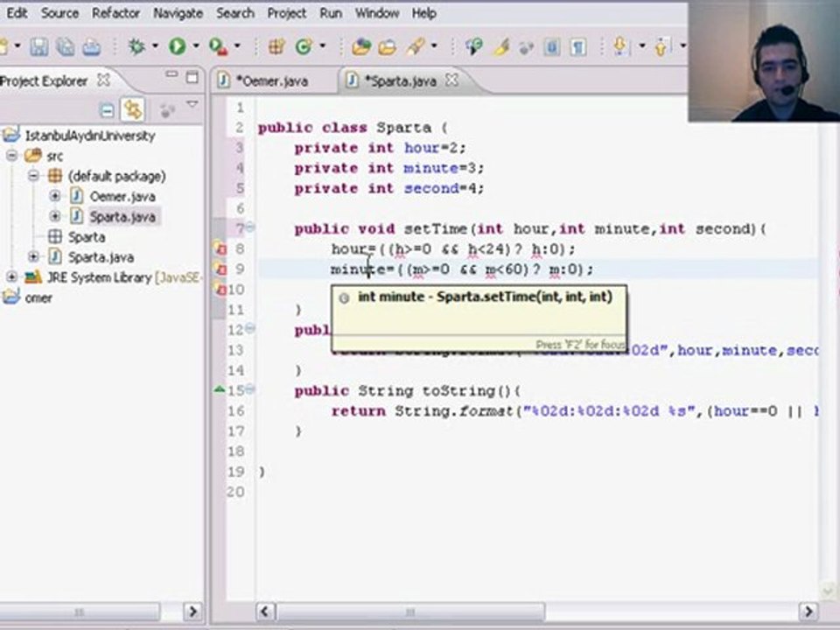The image size is (840, 630).
Task: Select the omer project in explorer
Action: (x=38, y=297)
